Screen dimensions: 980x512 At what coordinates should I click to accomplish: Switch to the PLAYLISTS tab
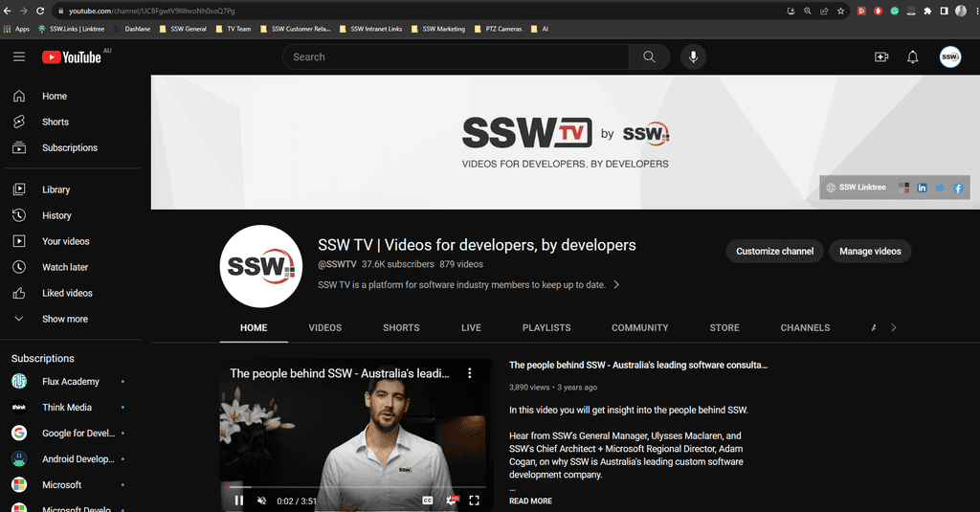coord(546,327)
